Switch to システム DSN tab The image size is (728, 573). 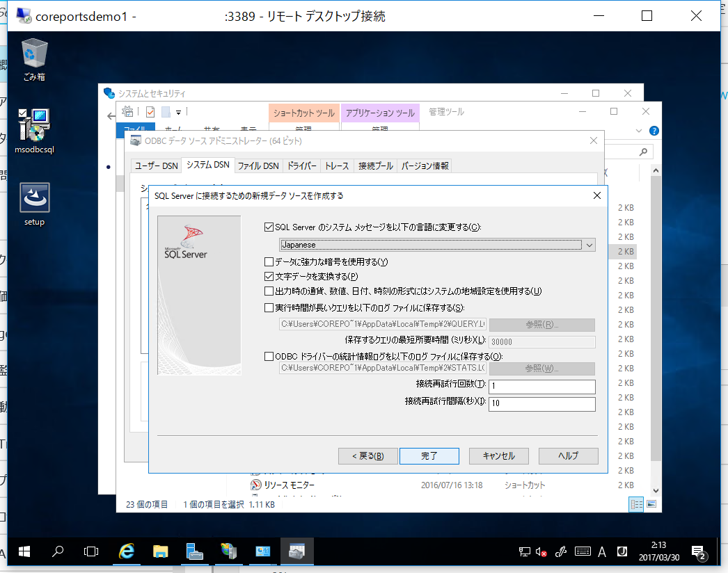(207, 165)
